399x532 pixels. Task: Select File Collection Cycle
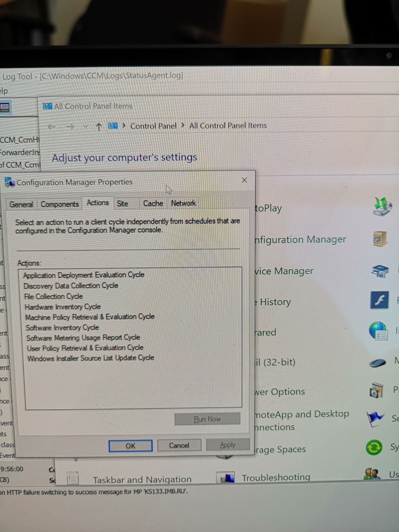[53, 296]
